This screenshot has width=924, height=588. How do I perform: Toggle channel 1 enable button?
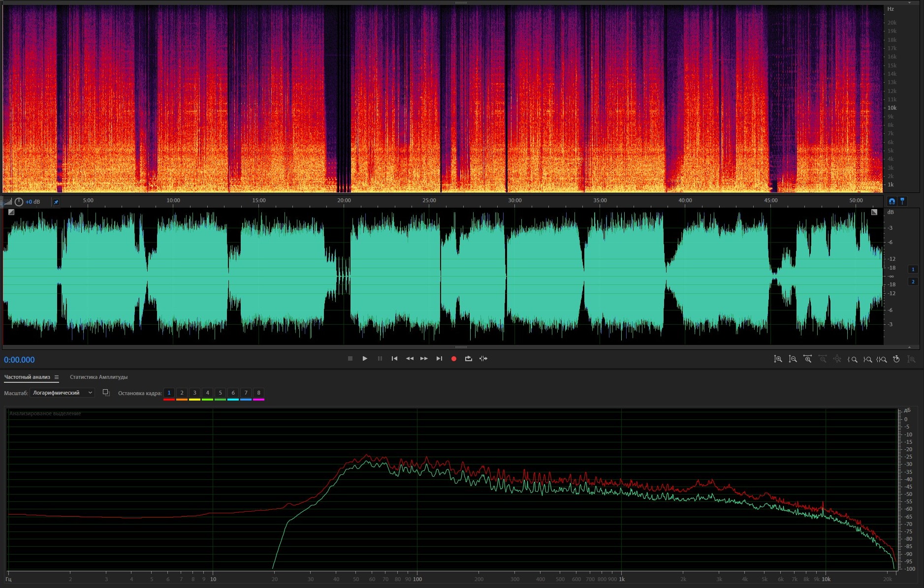point(913,269)
